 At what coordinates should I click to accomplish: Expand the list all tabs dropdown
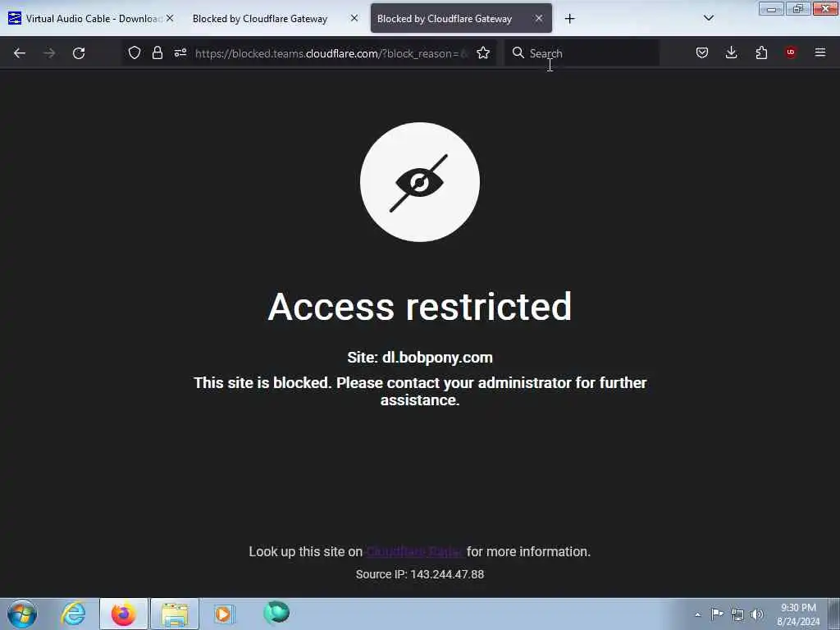708,18
